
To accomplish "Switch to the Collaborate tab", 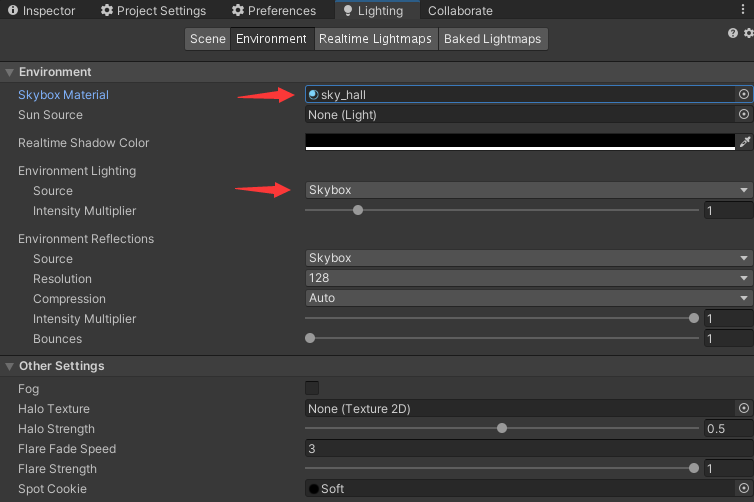I will pyautogui.click(x=460, y=10).
